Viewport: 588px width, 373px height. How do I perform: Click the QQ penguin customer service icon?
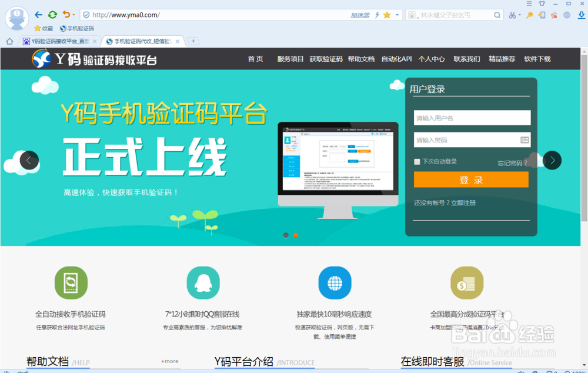[203, 282]
